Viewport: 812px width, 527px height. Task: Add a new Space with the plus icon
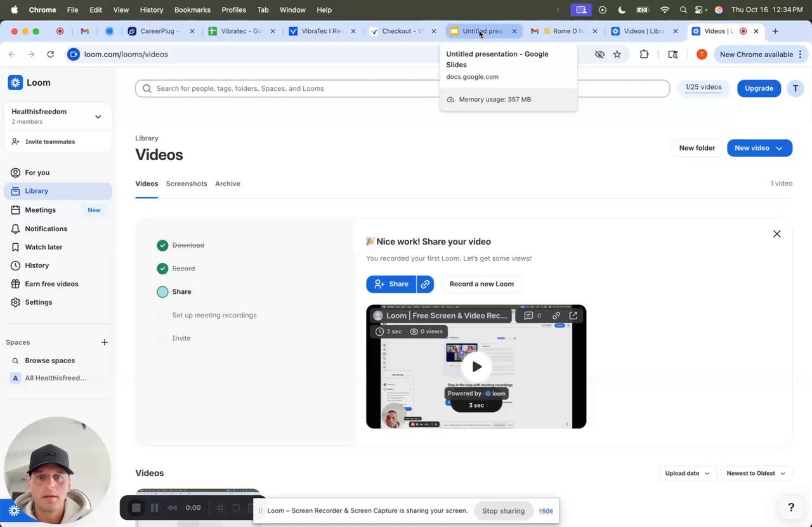tap(105, 342)
